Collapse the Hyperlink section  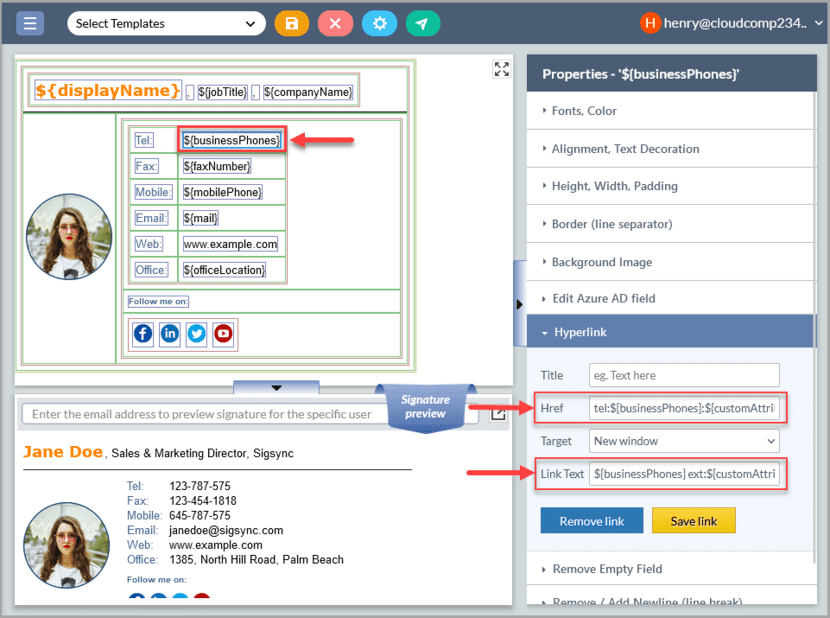click(x=580, y=332)
